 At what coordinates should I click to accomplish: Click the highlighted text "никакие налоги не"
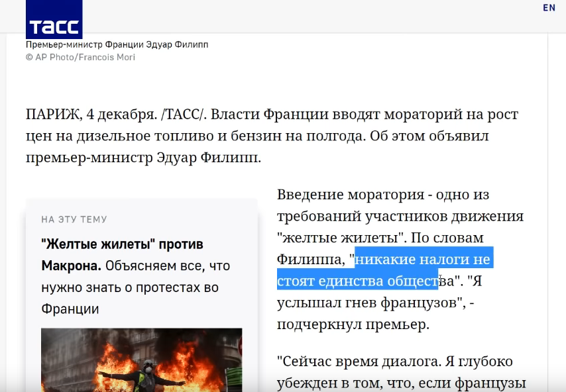tap(423, 259)
